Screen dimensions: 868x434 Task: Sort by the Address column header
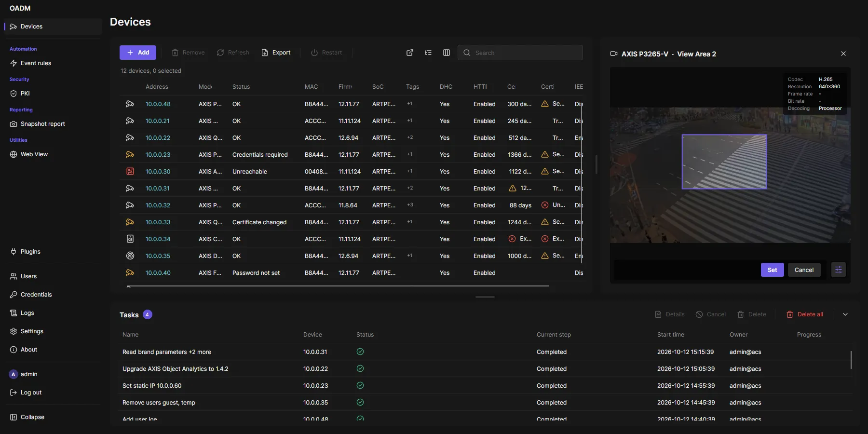point(157,87)
